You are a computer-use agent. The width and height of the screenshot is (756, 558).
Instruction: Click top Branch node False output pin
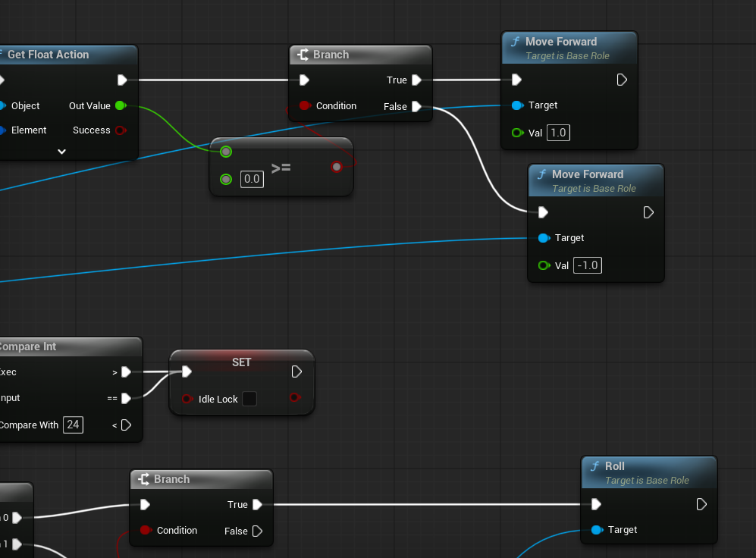coord(417,106)
